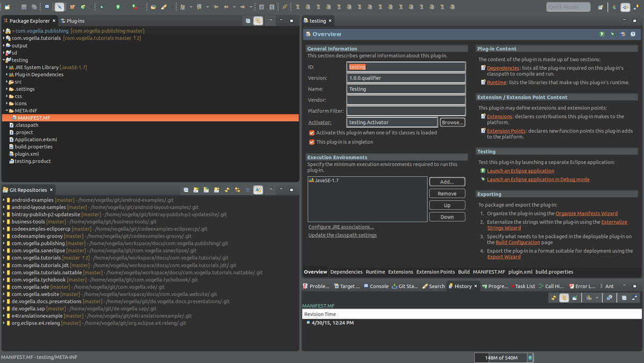The width and height of the screenshot is (644, 363).
Task: Toggle Link with Selection in Git Repositories
Action: pos(238,190)
